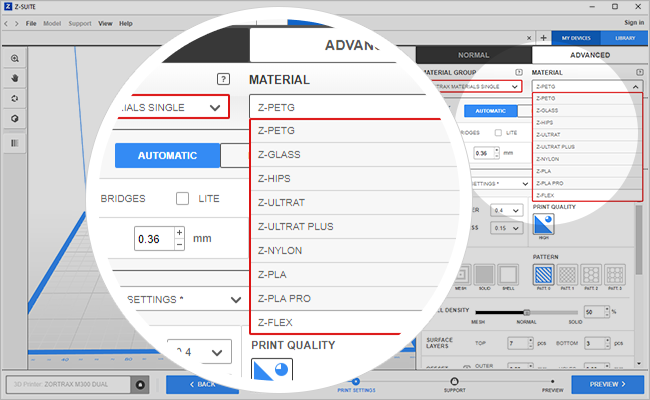650x400 pixels.
Task: Select the SOLID infill type icon
Action: (485, 274)
